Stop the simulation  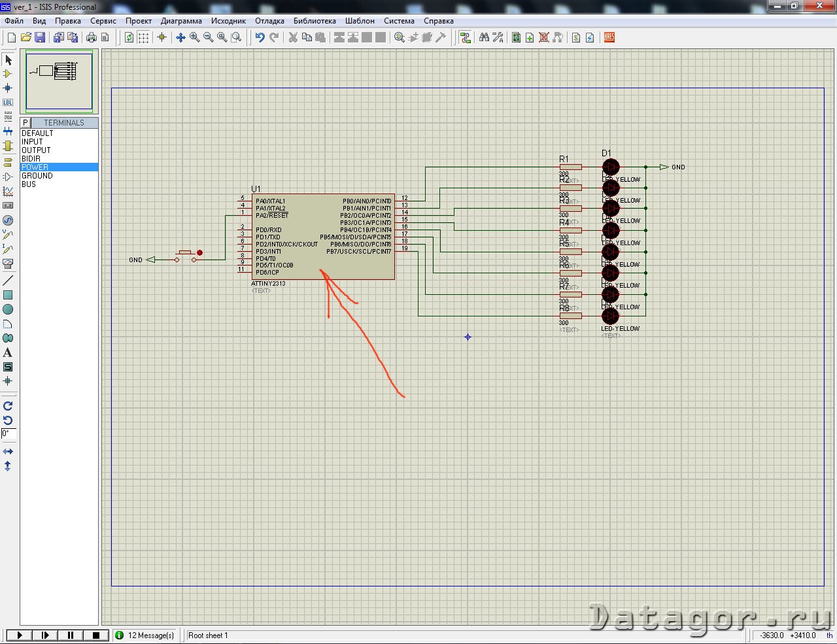95,635
